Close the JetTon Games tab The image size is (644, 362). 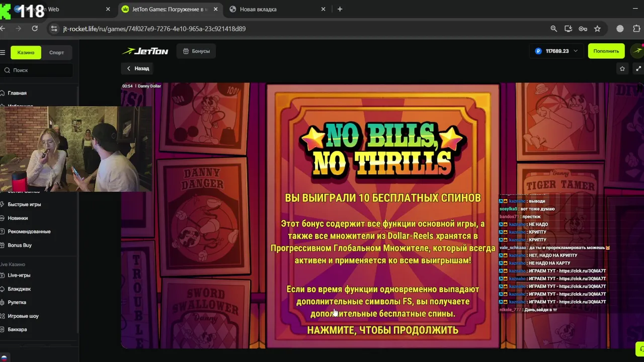[x=215, y=9]
